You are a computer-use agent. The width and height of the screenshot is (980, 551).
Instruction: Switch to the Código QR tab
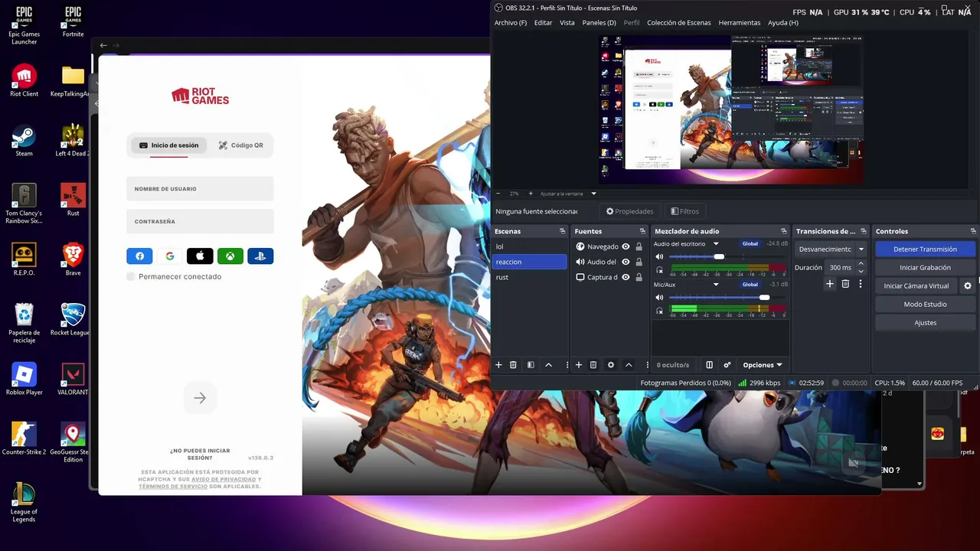[240, 145]
